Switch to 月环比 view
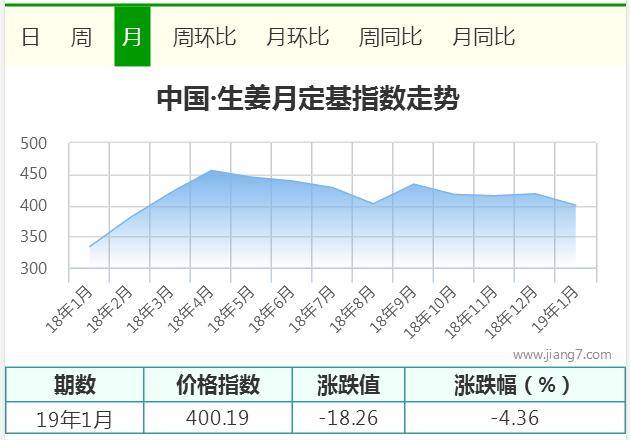This screenshot has height=440, width=630. point(298,37)
